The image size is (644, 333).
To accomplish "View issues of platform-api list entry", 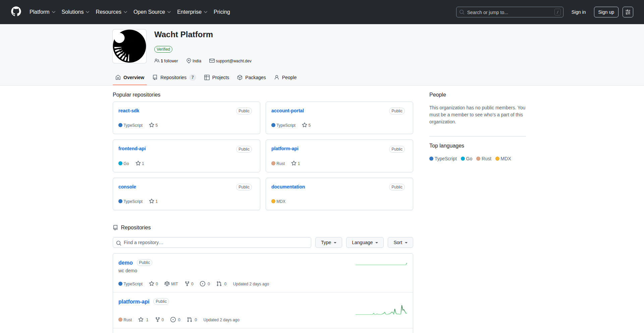I will 175,320.
